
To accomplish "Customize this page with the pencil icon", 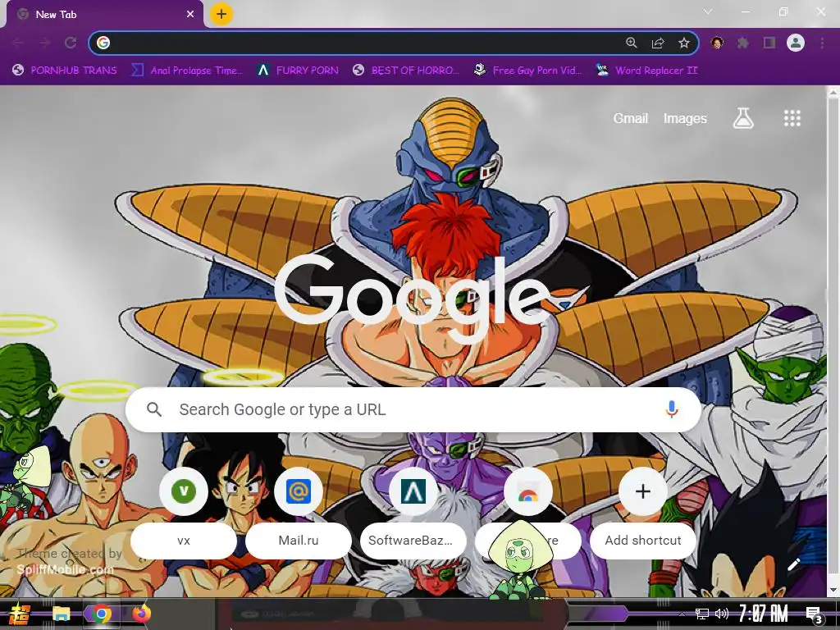I will click(794, 564).
